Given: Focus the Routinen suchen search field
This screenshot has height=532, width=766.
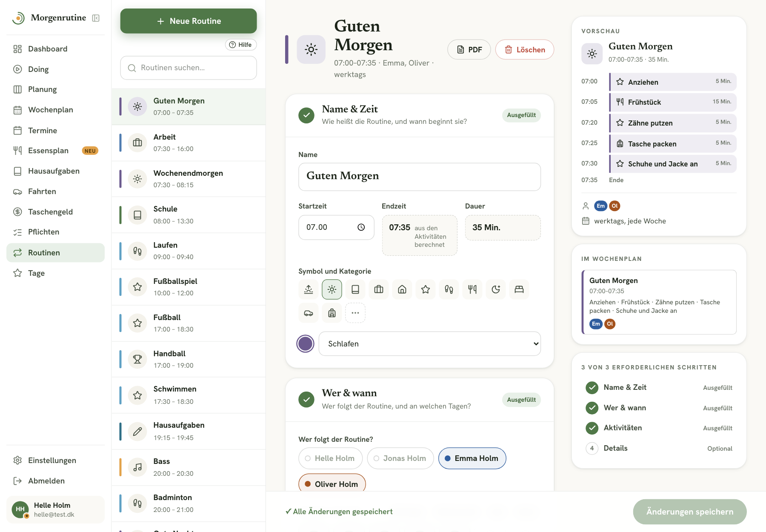Looking at the screenshot, I should 189,68.
